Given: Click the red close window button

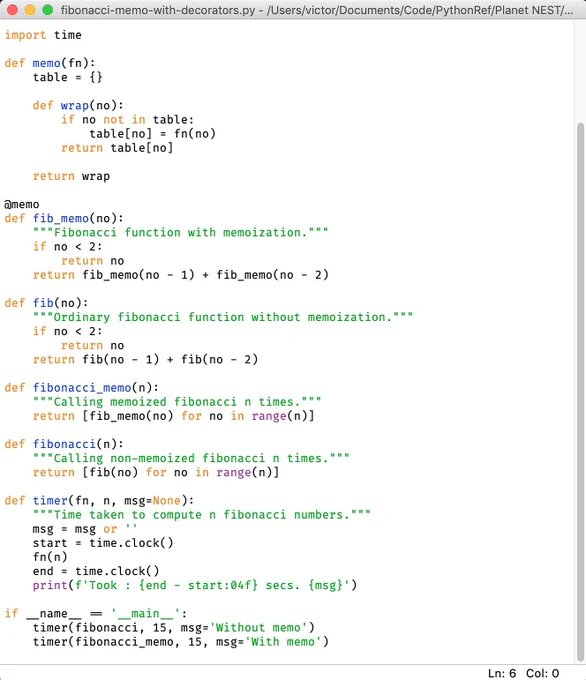Looking at the screenshot, I should (x=12, y=10).
